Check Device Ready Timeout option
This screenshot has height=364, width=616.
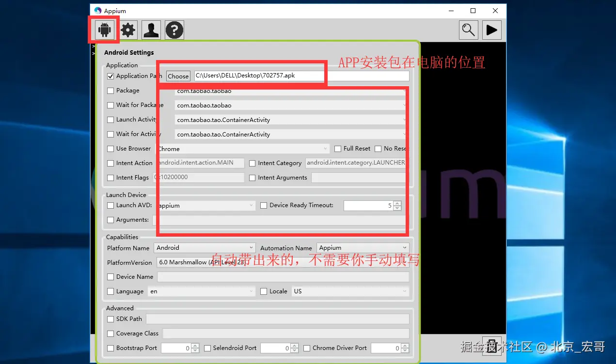264,205
